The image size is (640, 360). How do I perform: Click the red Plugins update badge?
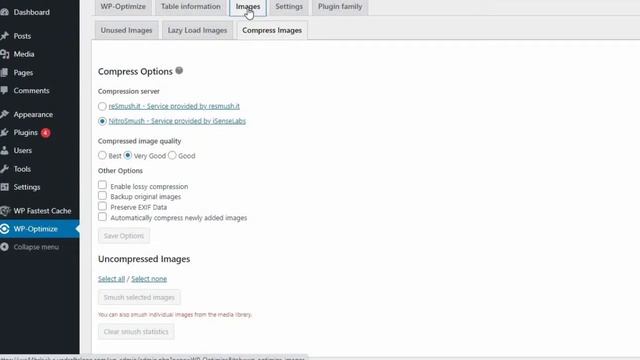[45, 133]
